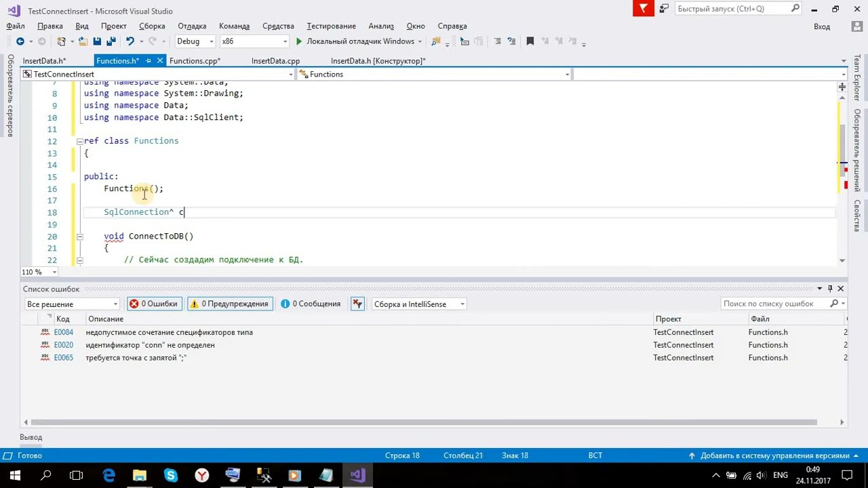Open the Файл menu
Screen dimensions: 868x488
click(16, 26)
